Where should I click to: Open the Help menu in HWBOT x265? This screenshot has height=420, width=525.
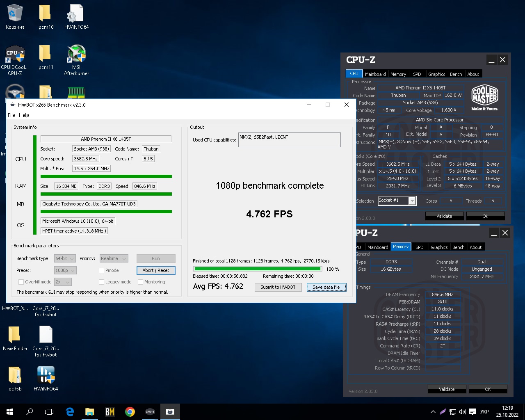(24, 115)
